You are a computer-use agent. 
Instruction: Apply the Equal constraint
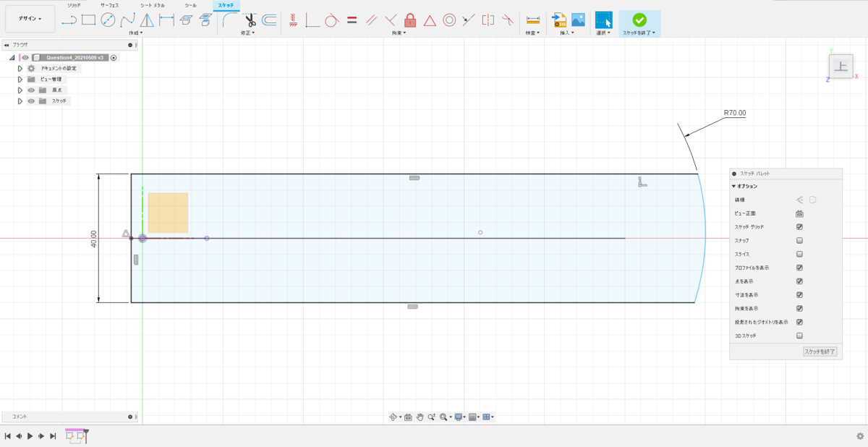point(353,20)
